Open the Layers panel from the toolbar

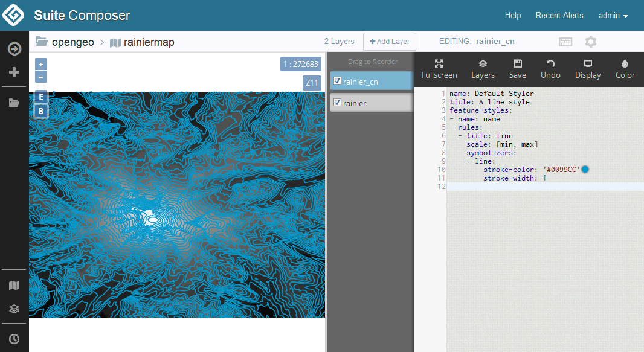coord(483,69)
